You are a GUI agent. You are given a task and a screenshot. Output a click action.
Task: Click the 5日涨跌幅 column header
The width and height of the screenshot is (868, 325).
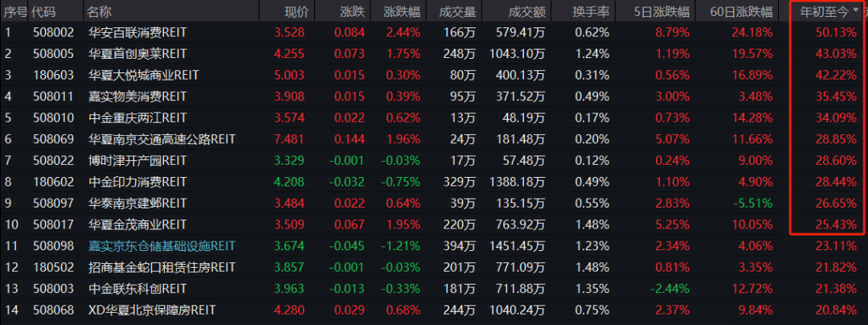(x=661, y=12)
